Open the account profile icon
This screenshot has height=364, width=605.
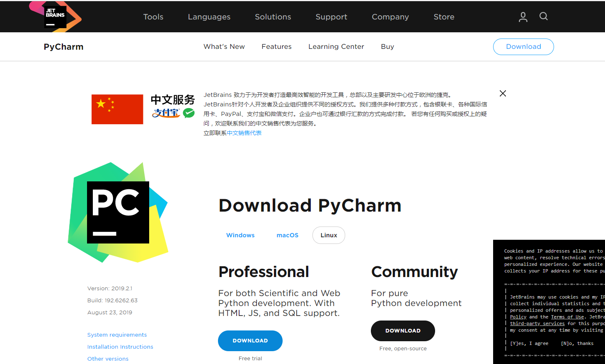tap(523, 17)
